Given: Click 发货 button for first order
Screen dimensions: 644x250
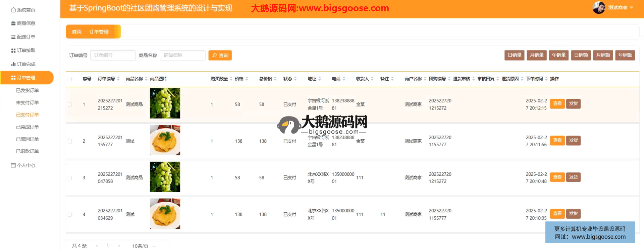Looking at the screenshot, I should [573, 103].
